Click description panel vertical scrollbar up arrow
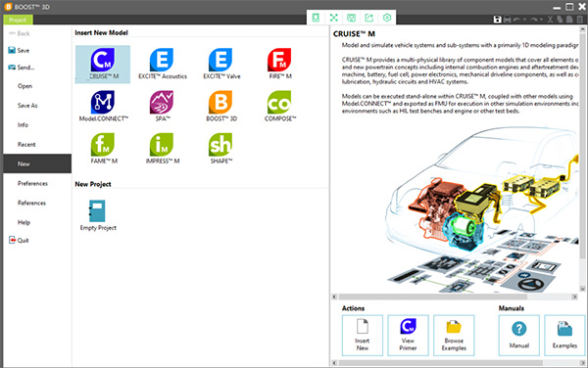 [x=582, y=28]
